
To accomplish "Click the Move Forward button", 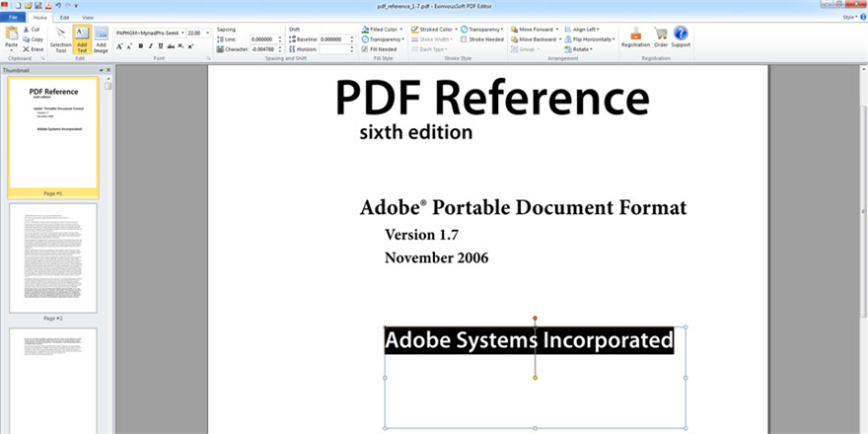I will point(536,30).
